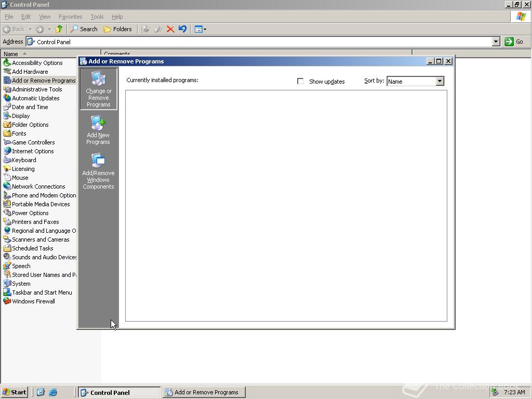Screen dimensions: 532x399
Task: Open Mouse settings icon
Action: (x=7, y=178)
